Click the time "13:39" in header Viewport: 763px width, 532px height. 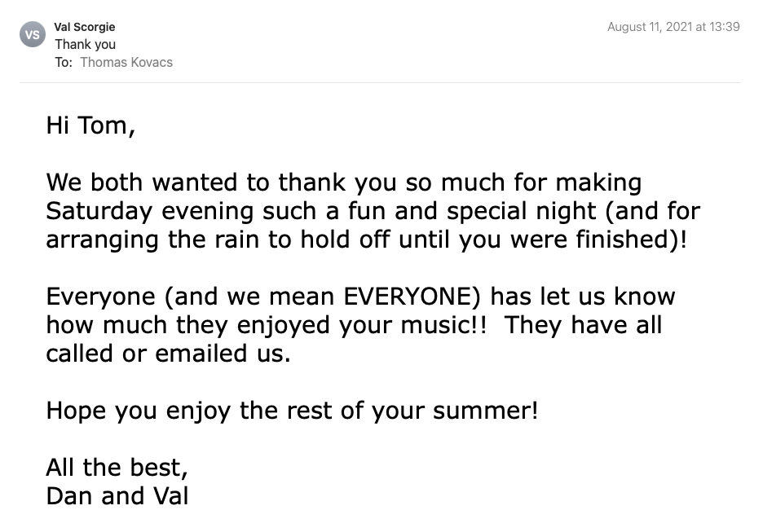[723, 27]
